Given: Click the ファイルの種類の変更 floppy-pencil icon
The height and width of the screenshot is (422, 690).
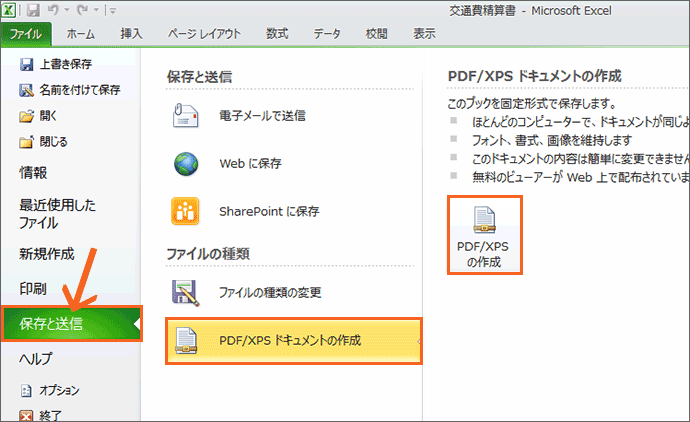Looking at the screenshot, I should [185, 293].
